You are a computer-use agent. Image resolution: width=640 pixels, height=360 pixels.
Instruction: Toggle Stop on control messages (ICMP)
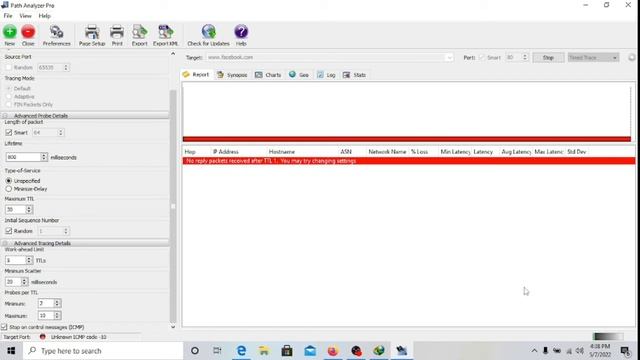4,327
